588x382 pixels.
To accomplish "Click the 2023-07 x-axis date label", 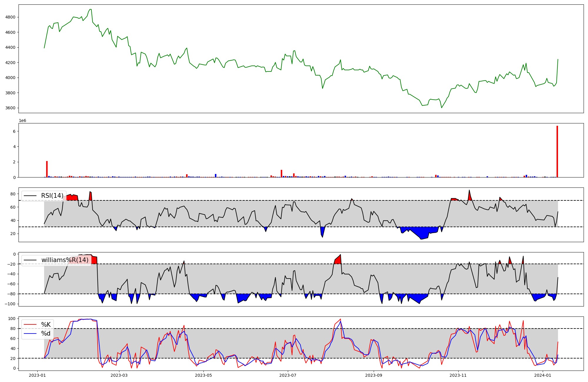I will [x=288, y=375].
